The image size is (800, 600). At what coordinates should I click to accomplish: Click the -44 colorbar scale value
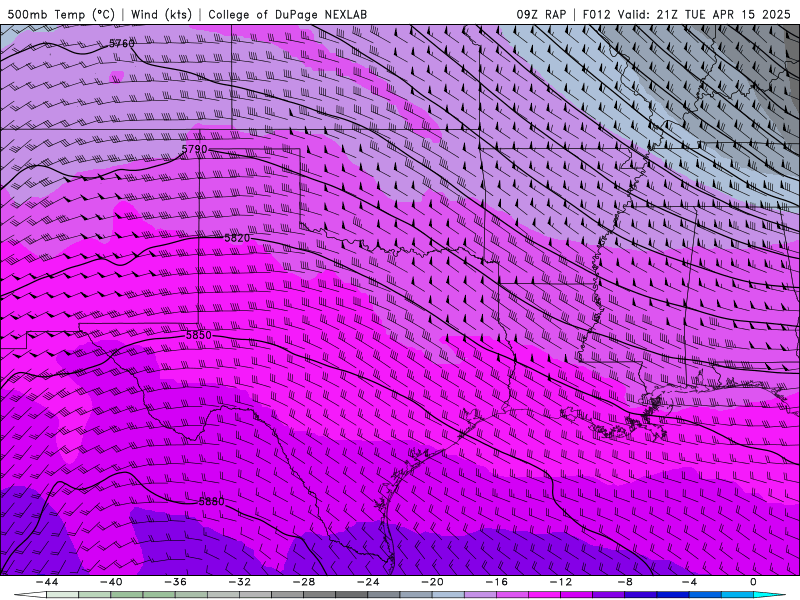[47, 582]
